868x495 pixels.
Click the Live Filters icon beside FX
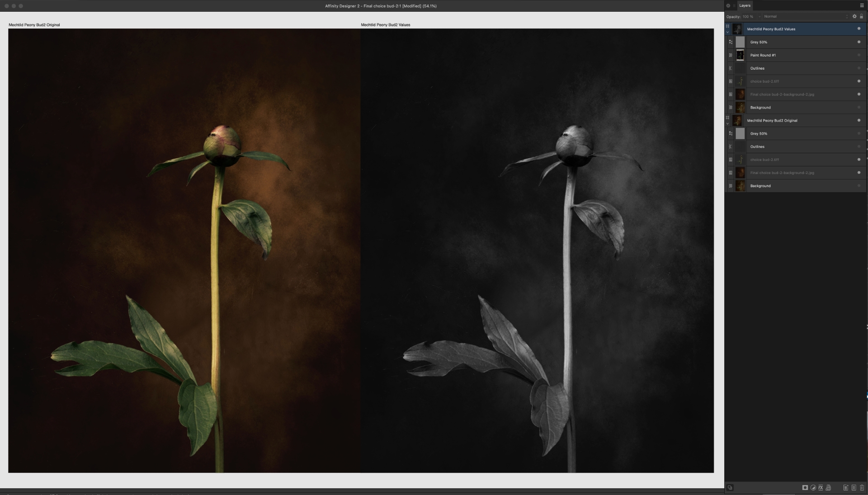pyautogui.click(x=828, y=488)
